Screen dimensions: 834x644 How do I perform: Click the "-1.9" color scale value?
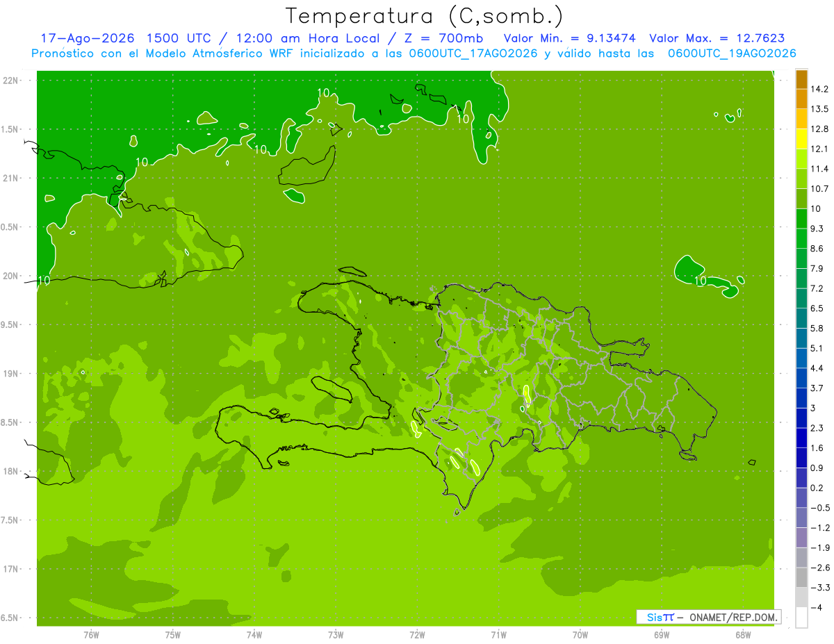click(x=819, y=547)
